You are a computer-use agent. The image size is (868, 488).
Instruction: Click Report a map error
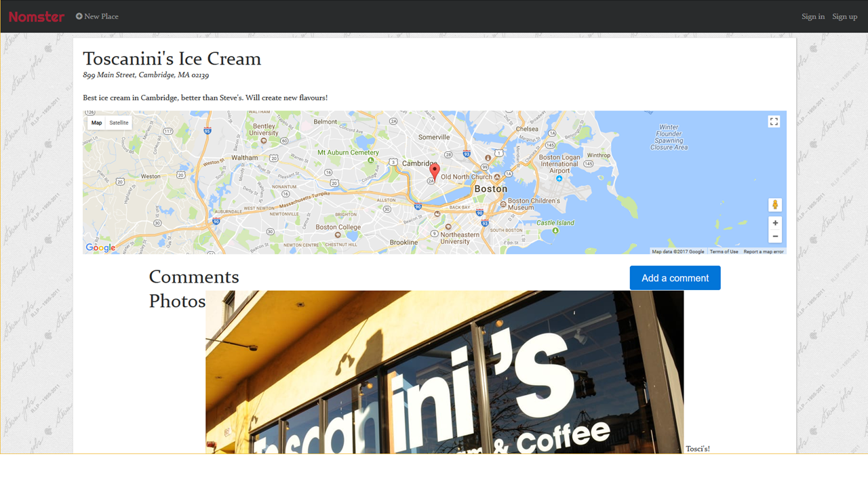(764, 251)
